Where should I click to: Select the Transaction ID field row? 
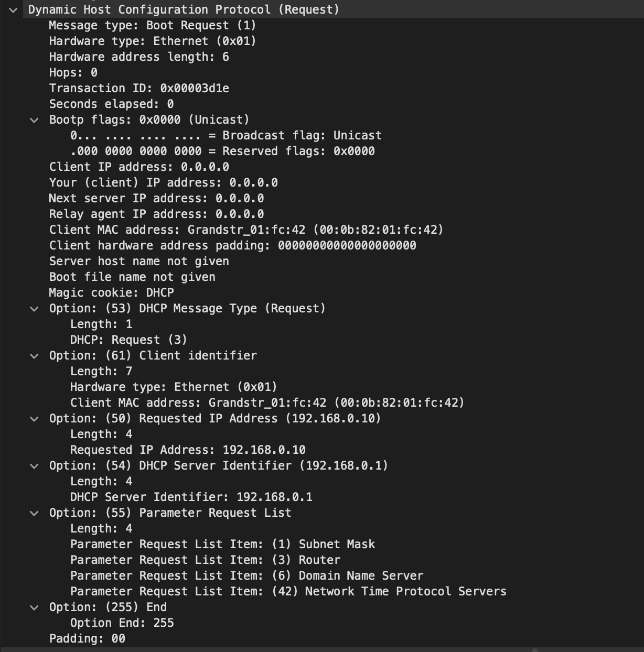tap(139, 88)
